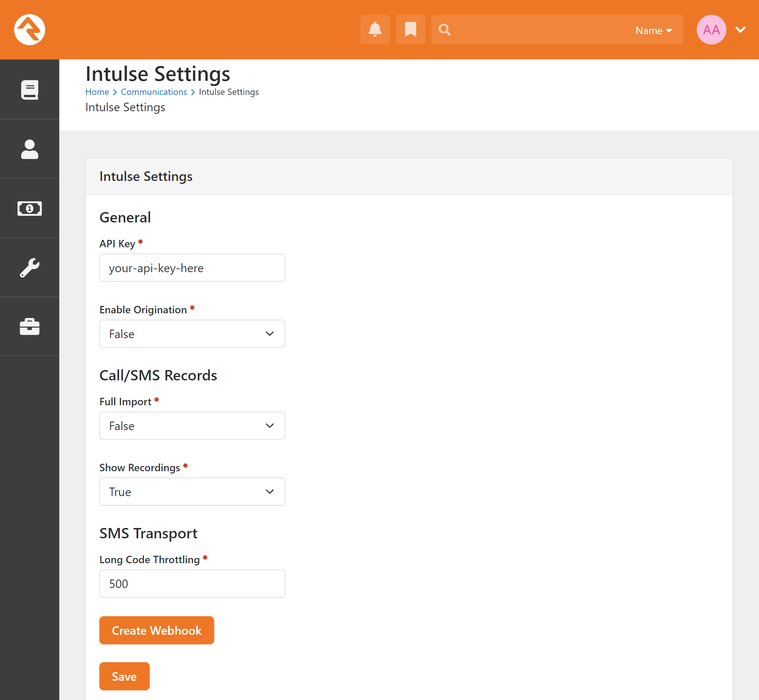Click the Intulse Settings panel heading
The width and height of the screenshot is (759, 700).
[146, 176]
